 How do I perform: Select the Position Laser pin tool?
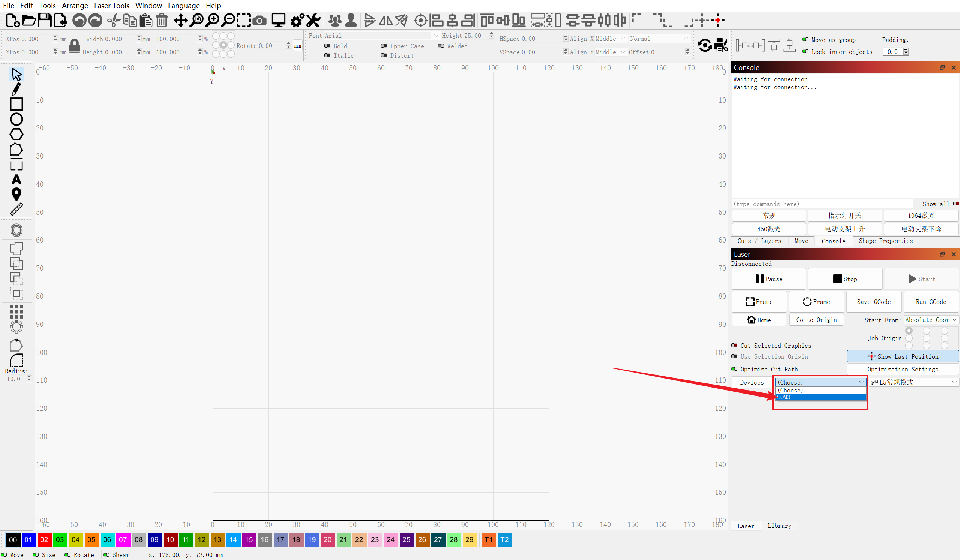point(16,194)
